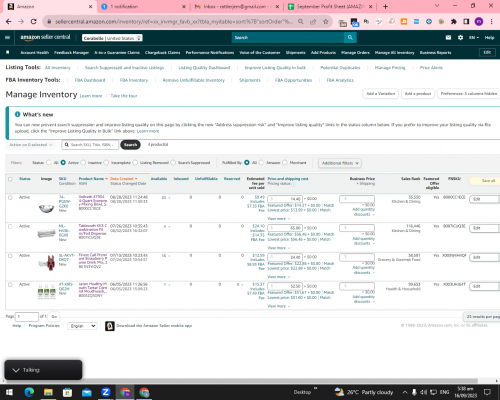Click the search magnifier button in header
Screen dimensions: 500x400
[x=350, y=38]
